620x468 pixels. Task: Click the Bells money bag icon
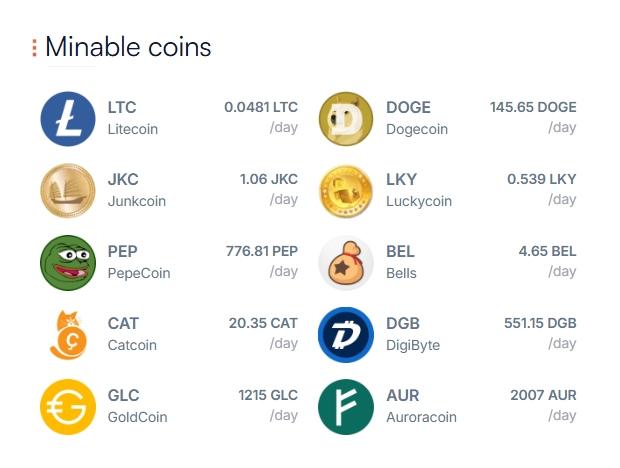(345, 263)
